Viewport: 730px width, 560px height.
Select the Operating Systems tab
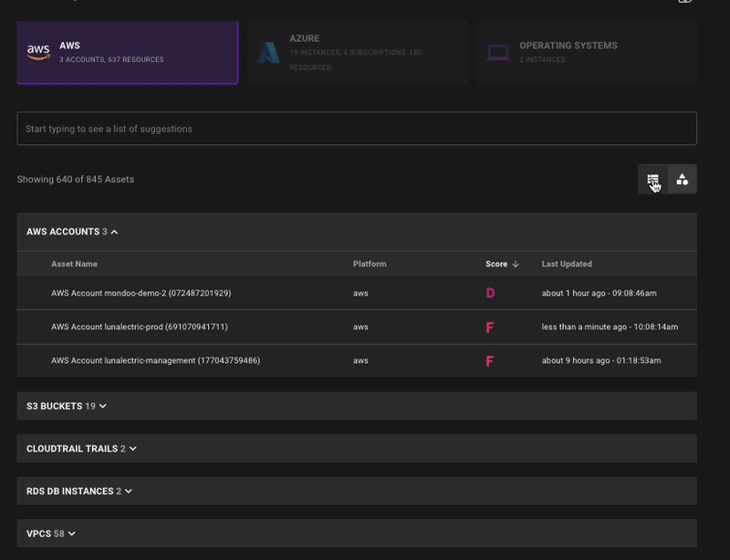point(586,53)
